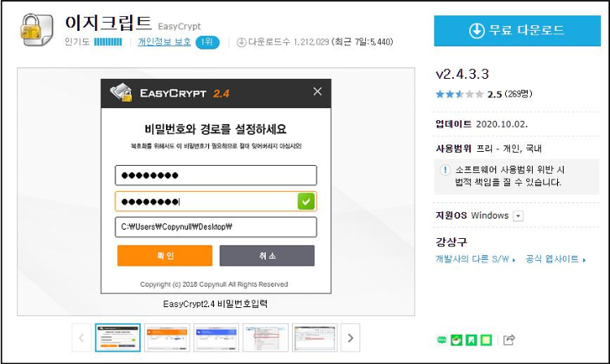Go to the next screenshot with the right chevron
The width and height of the screenshot is (610, 364).
click(x=350, y=337)
